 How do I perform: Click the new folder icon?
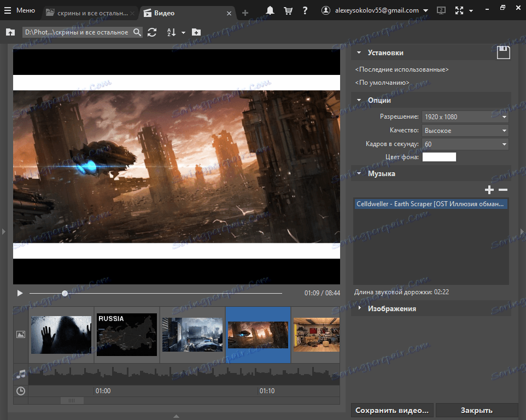[196, 32]
